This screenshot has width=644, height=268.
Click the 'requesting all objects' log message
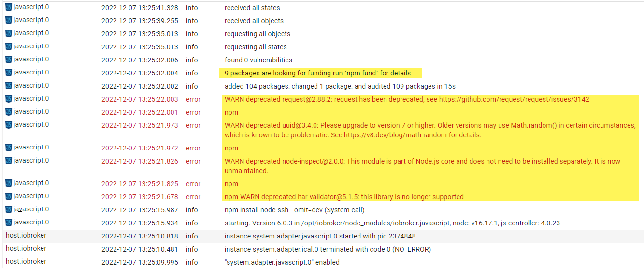tap(257, 34)
